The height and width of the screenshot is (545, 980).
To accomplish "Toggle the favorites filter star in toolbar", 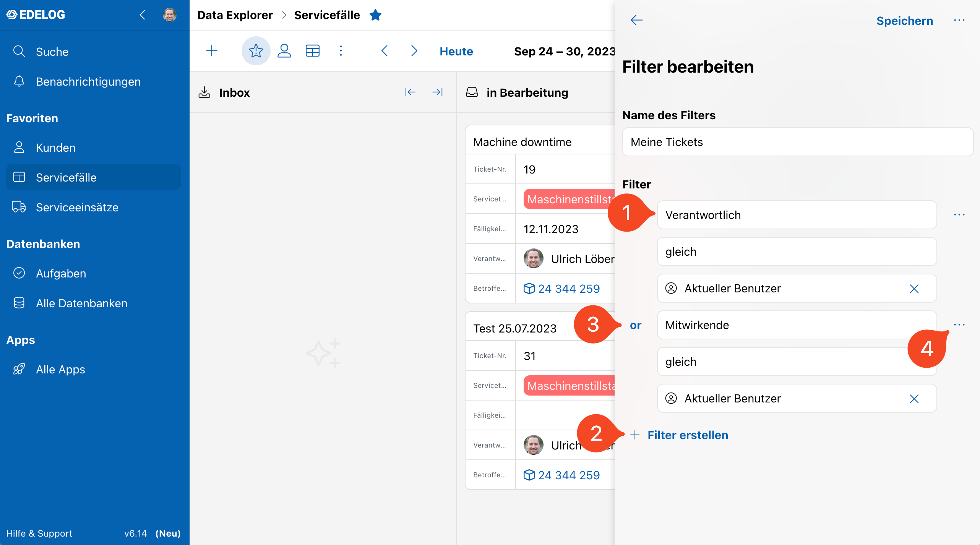I will 256,51.
